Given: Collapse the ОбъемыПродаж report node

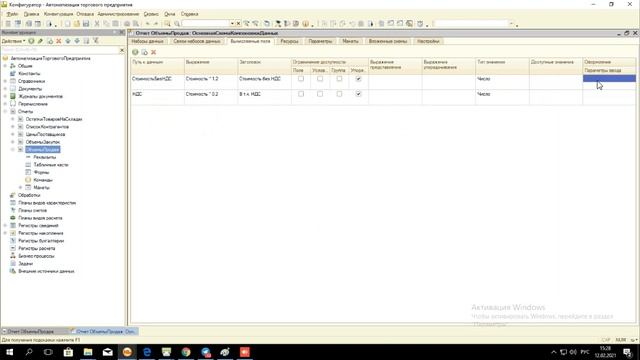Looking at the screenshot, I should coord(13,149).
